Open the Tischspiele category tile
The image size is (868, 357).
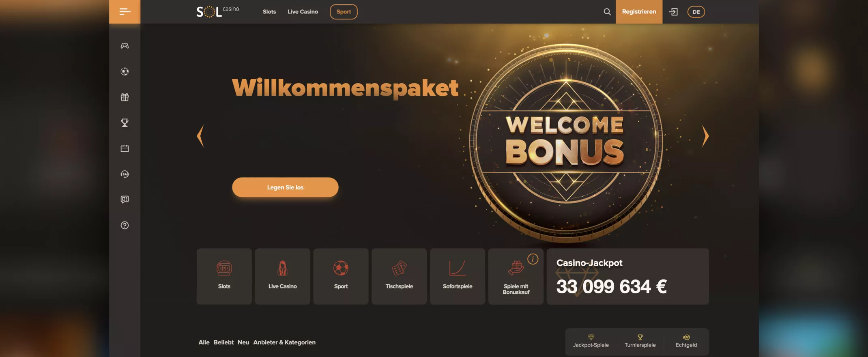399,276
